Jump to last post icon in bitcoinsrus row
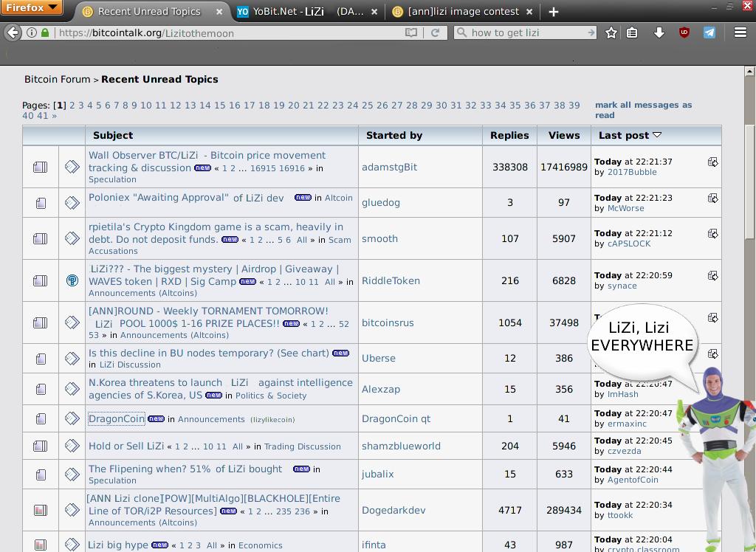This screenshot has height=552, width=756. pyautogui.click(x=712, y=318)
